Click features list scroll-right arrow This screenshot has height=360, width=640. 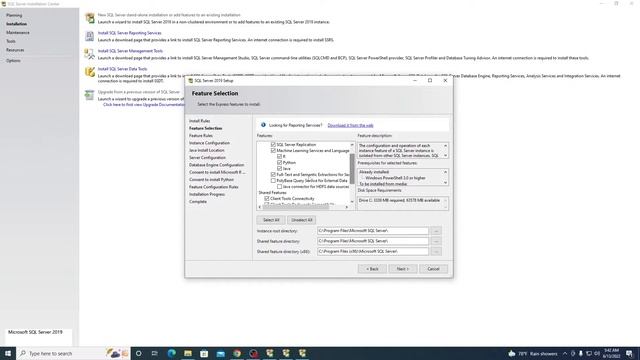coord(347,207)
